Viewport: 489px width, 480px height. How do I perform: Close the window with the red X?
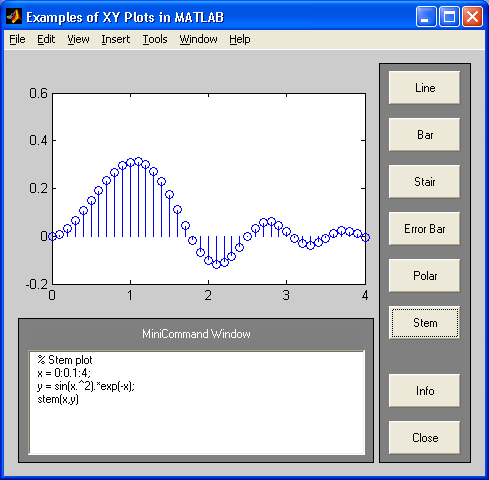472,16
